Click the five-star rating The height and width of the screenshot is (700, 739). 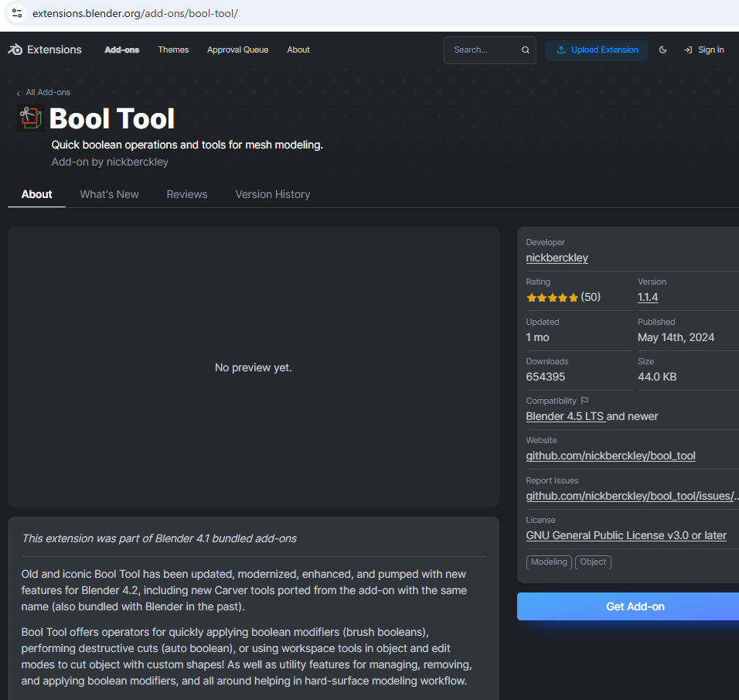coord(552,298)
